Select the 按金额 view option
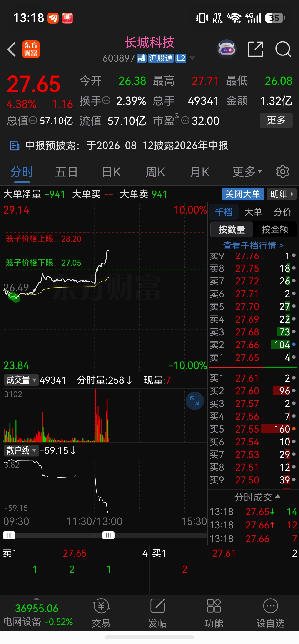299x644 pixels. point(275,229)
